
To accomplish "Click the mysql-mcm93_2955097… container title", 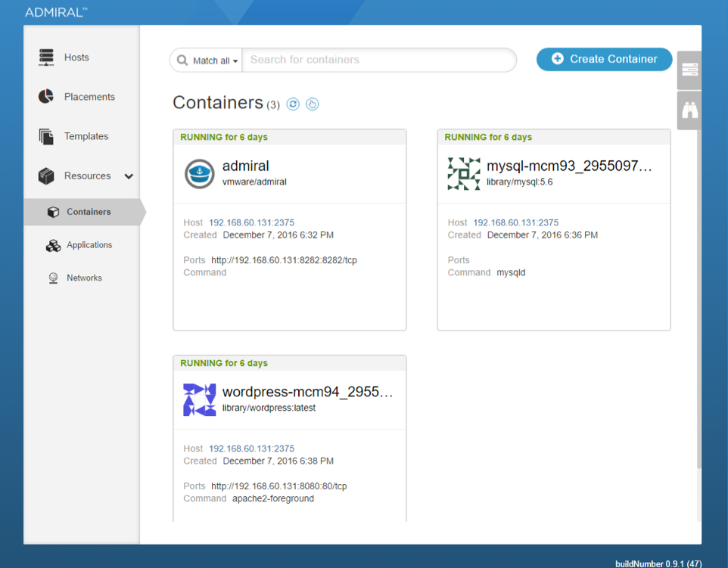I will [569, 166].
